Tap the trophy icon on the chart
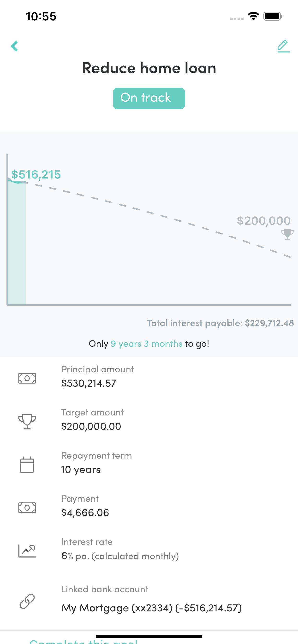The image size is (298, 644). (x=287, y=234)
